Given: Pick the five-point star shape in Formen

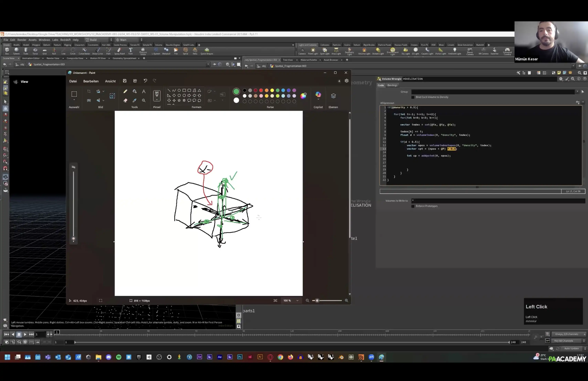Looking at the screenshot, I should pos(179,100).
